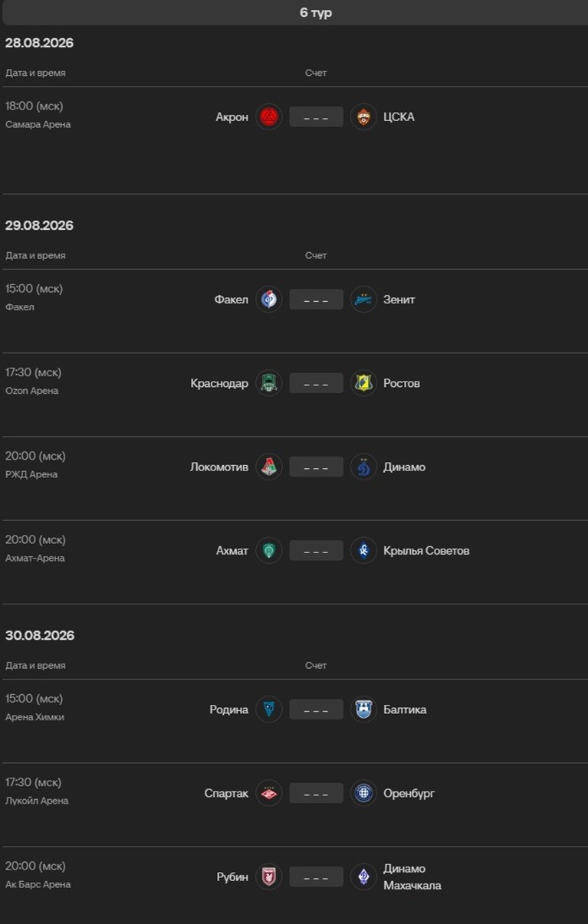Click the Акрон club logo
The height and width of the screenshot is (924, 588).
pyautogui.click(x=269, y=116)
